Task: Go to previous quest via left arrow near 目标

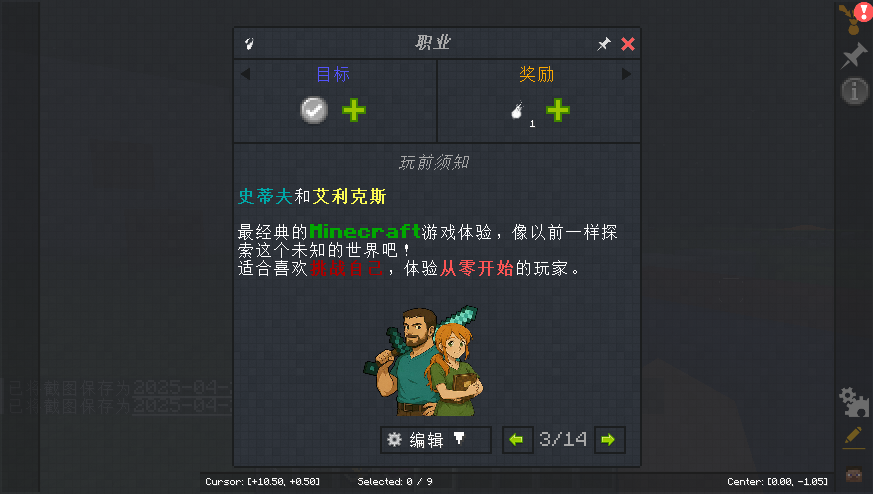Action: 246,74
